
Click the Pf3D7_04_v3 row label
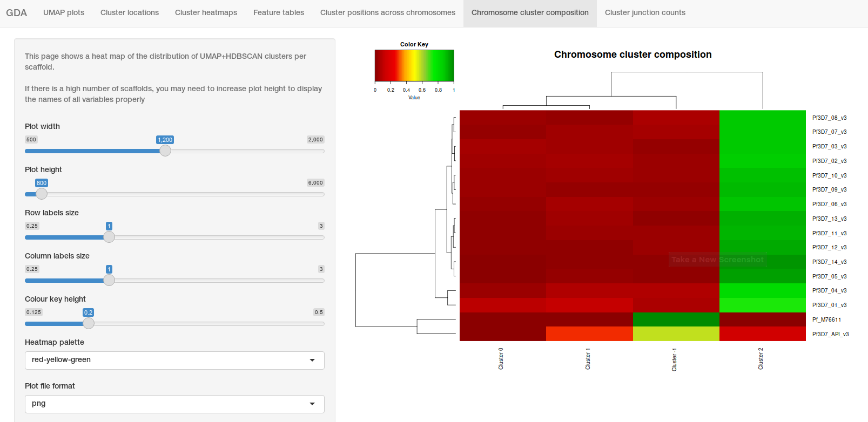[829, 290]
